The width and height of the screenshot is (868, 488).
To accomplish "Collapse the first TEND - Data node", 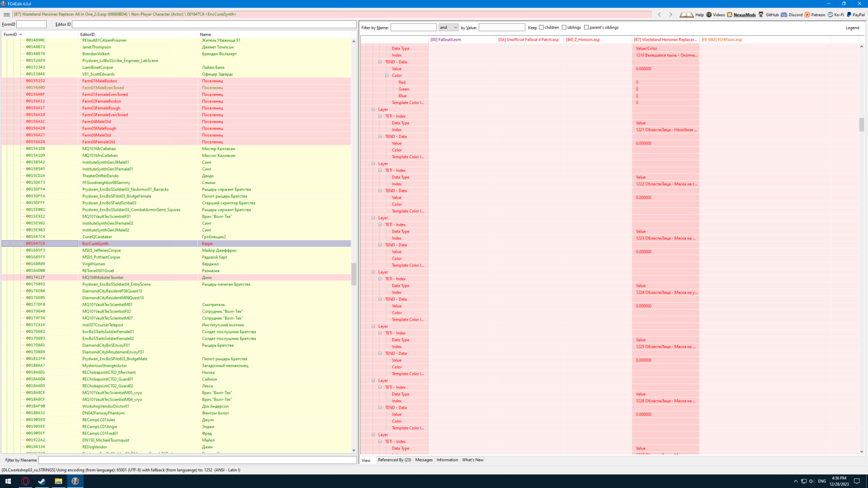I will pos(380,62).
